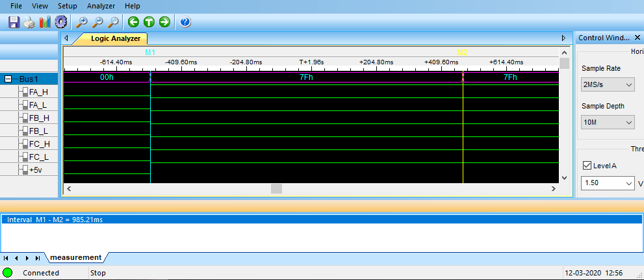Go to next with green right arrow
The width and height of the screenshot is (644, 280).
coord(164,22)
